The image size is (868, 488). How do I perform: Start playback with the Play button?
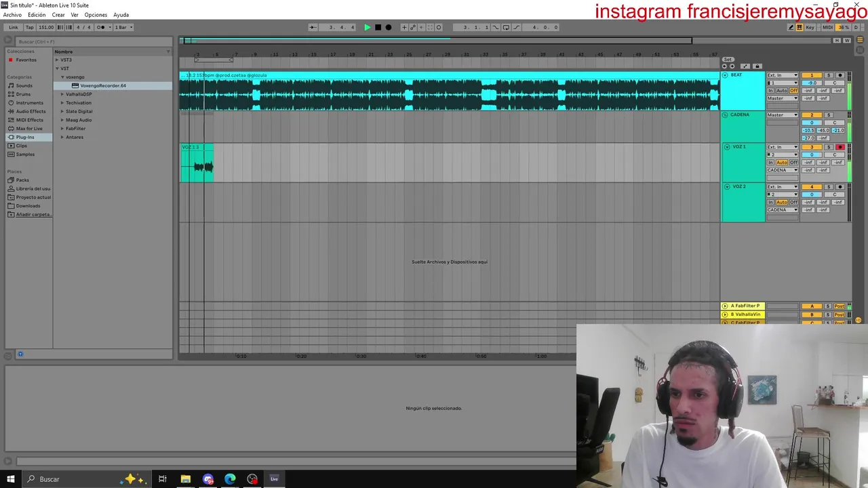pyautogui.click(x=368, y=27)
